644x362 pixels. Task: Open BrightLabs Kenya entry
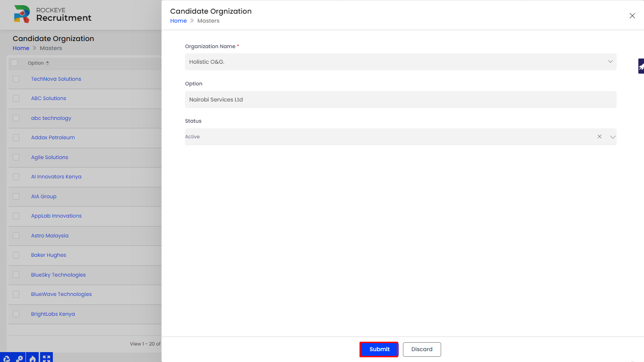point(53,314)
